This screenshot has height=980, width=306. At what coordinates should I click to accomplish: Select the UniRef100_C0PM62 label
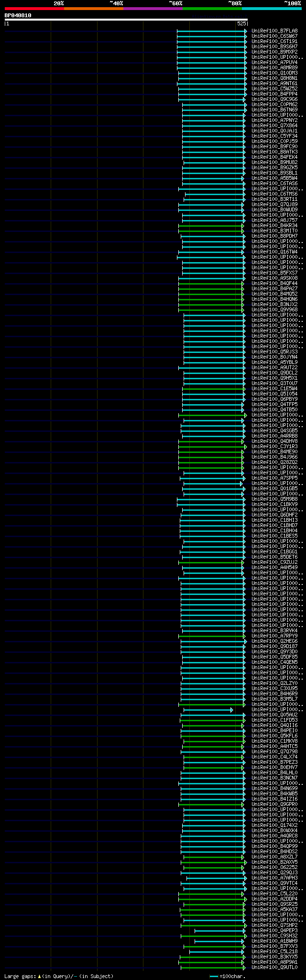(x=274, y=104)
